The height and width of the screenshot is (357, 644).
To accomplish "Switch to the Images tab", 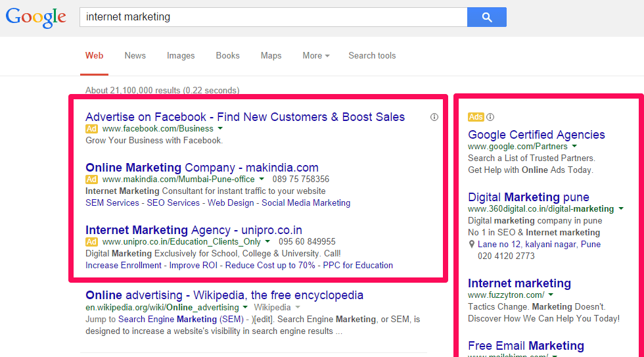I will pyautogui.click(x=181, y=55).
